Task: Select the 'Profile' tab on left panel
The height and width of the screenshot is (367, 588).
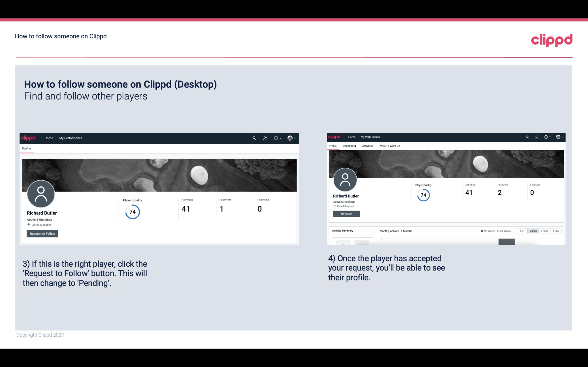Action: pyautogui.click(x=26, y=148)
